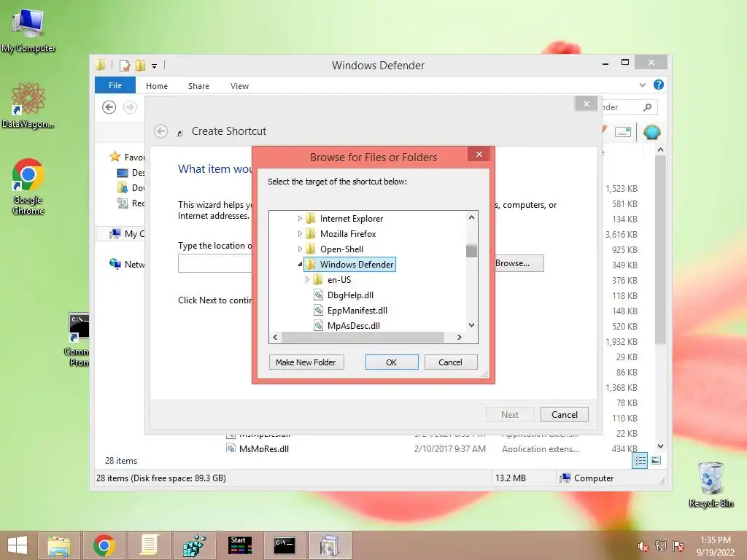Open Command Prompt from taskbar
The image size is (747, 560).
pos(285,545)
